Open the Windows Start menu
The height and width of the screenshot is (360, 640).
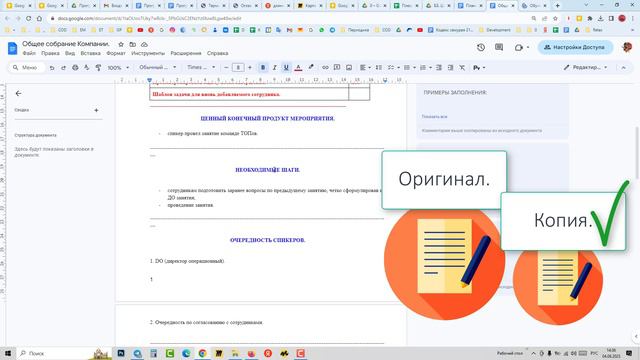8,353
